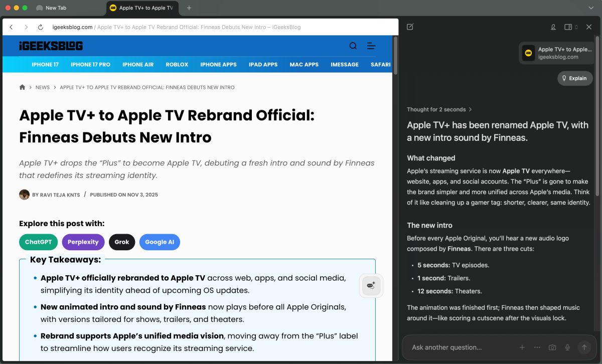
Task: Switch to the New Tab tab
Action: click(x=56, y=8)
